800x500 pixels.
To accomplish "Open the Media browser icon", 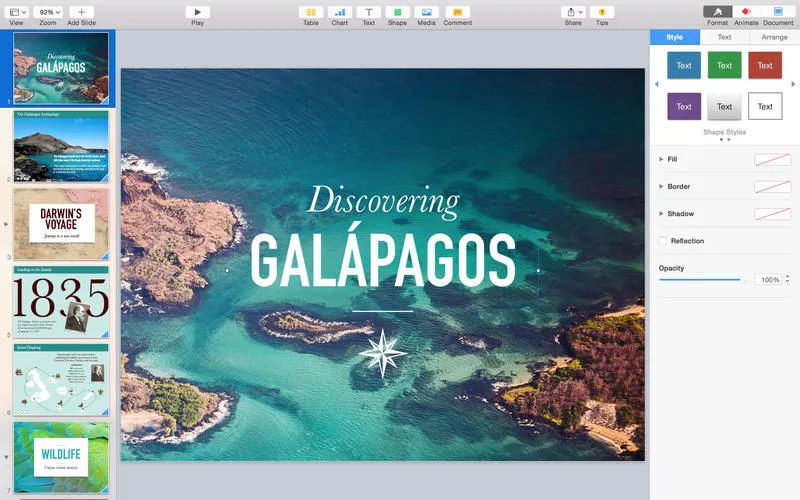I will (426, 11).
